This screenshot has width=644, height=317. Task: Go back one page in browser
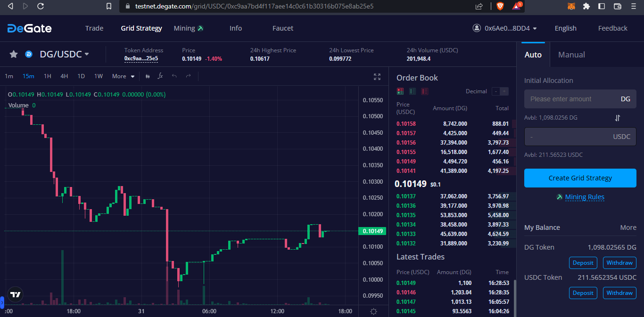11,6
